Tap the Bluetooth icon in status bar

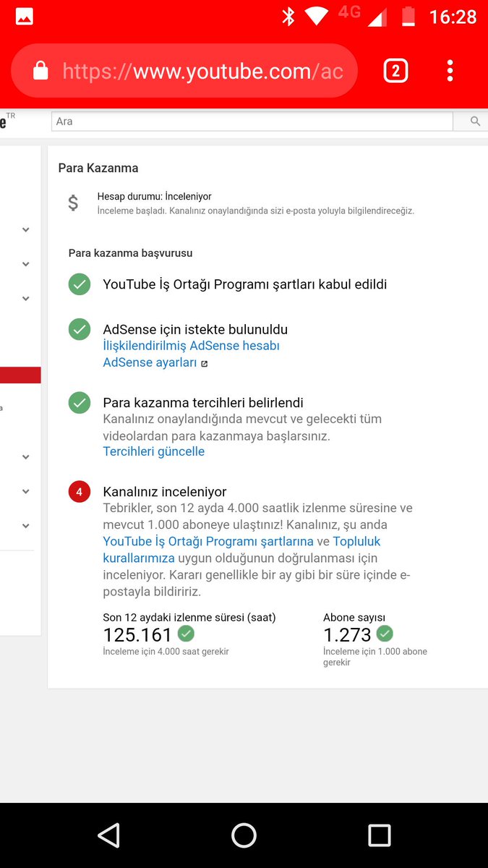coord(288,17)
